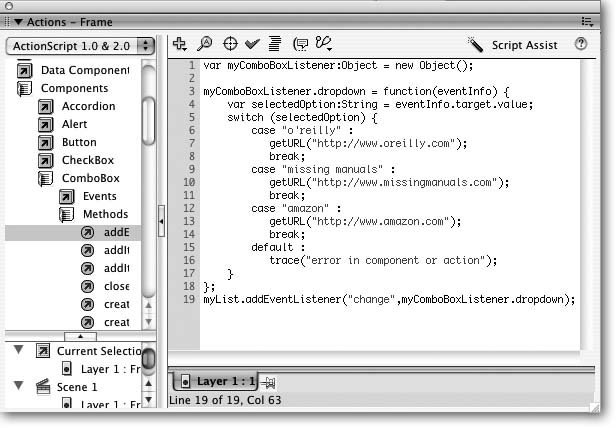Select the Accordion component in the tree
The width and height of the screenshot is (616, 428).
pos(88,106)
